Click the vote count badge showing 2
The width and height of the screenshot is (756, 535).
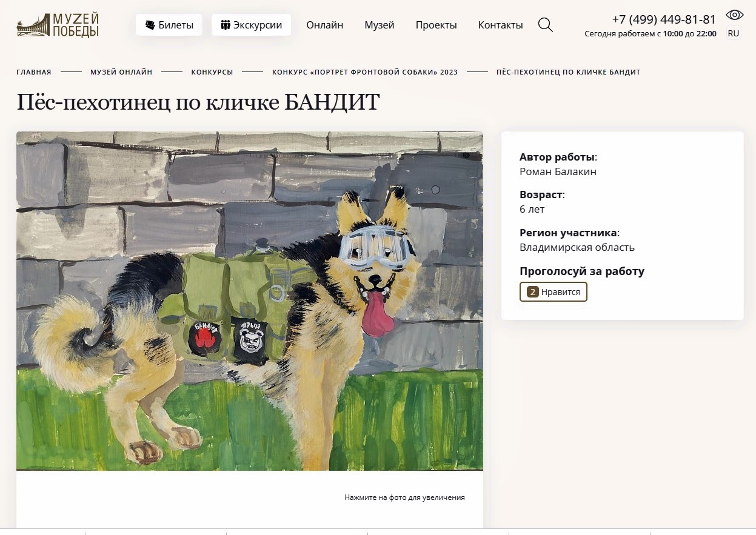[x=533, y=292]
